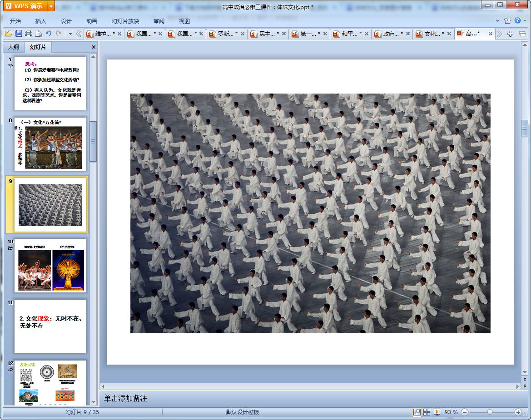Click the zoom slider handle
The height and width of the screenshot is (420, 531).
pyautogui.click(x=490, y=412)
